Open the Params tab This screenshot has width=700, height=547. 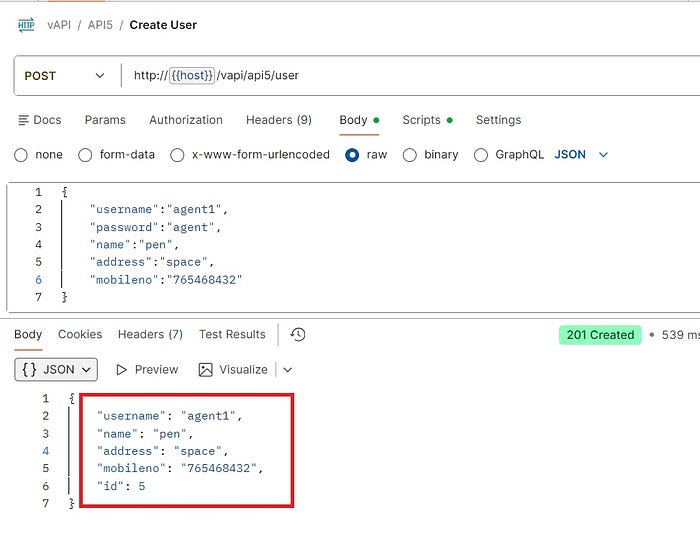(105, 120)
